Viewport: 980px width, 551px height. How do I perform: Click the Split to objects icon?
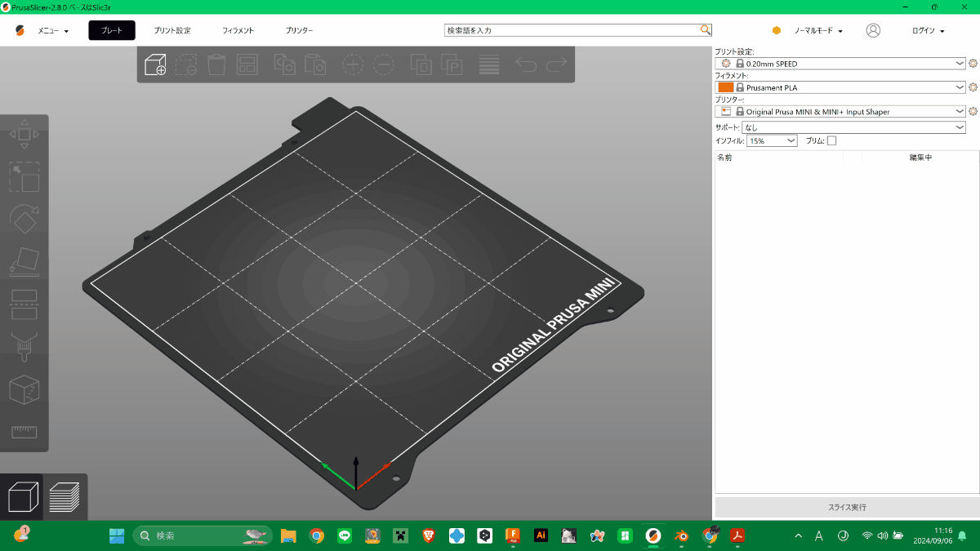click(421, 64)
